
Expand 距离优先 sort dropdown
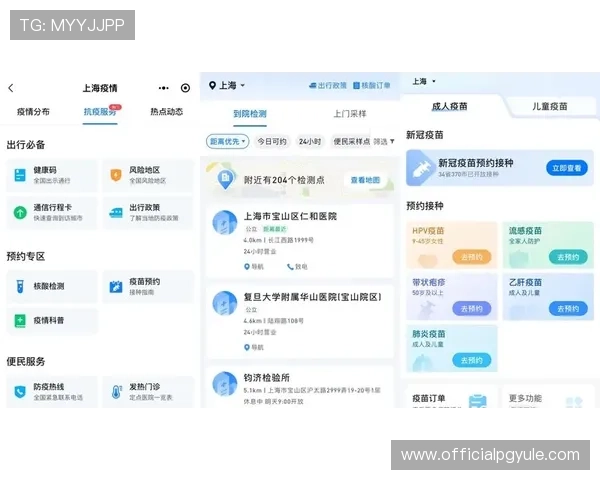pos(228,141)
